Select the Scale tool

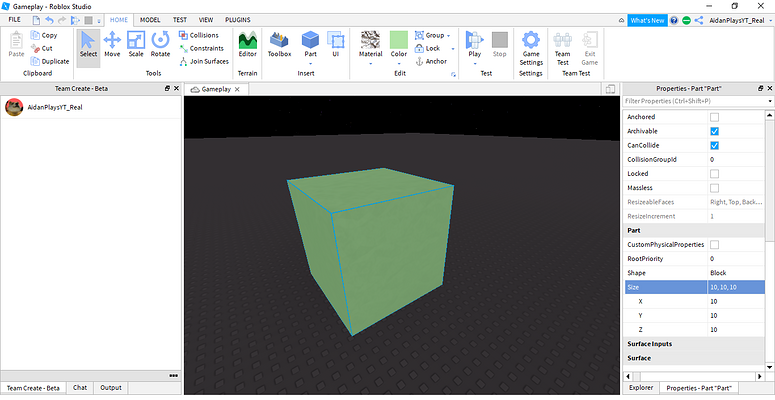pos(136,45)
